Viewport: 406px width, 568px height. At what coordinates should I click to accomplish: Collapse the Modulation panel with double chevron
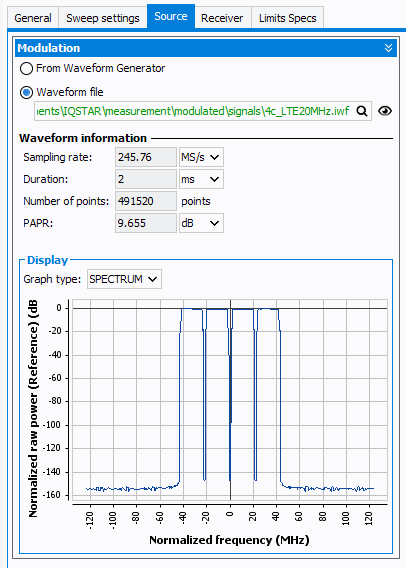388,48
